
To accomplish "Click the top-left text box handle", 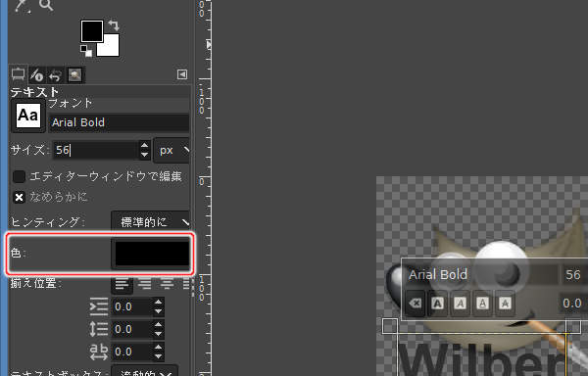I will click(x=390, y=326).
